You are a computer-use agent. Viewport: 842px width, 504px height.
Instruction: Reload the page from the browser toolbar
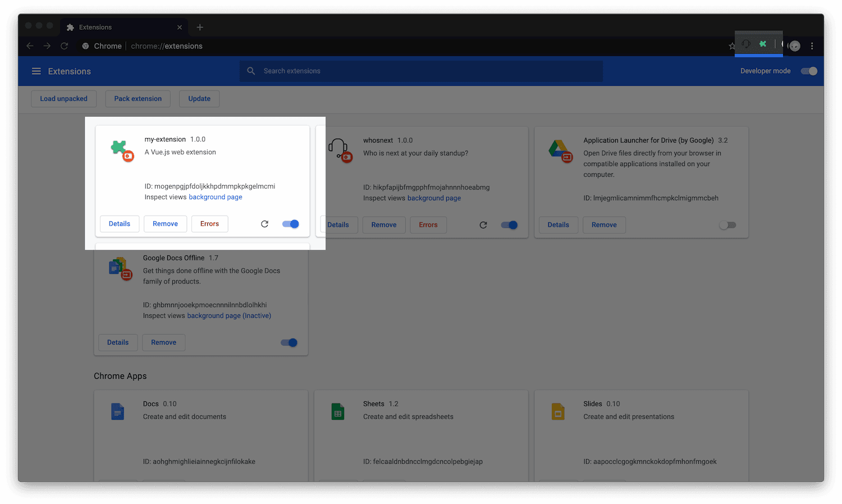click(65, 46)
